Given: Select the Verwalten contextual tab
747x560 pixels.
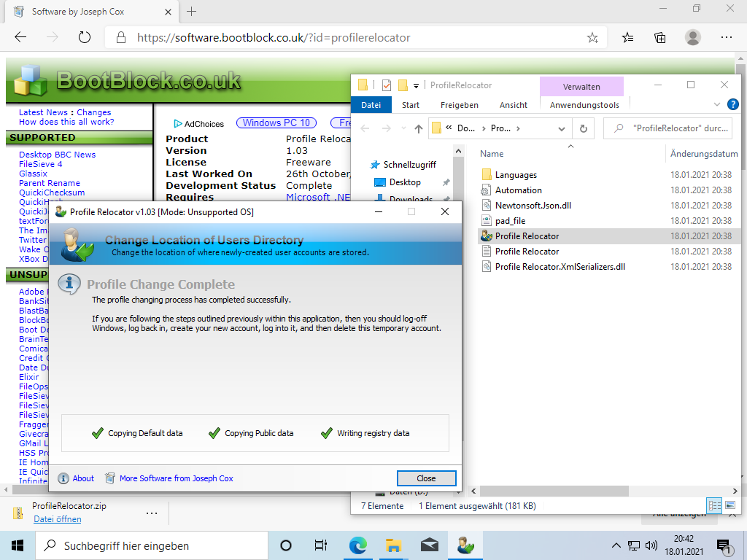Looking at the screenshot, I should pos(581,87).
